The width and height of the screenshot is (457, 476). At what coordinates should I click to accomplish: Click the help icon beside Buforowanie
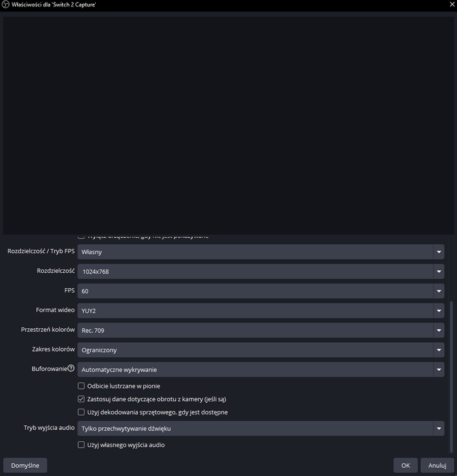point(71,369)
